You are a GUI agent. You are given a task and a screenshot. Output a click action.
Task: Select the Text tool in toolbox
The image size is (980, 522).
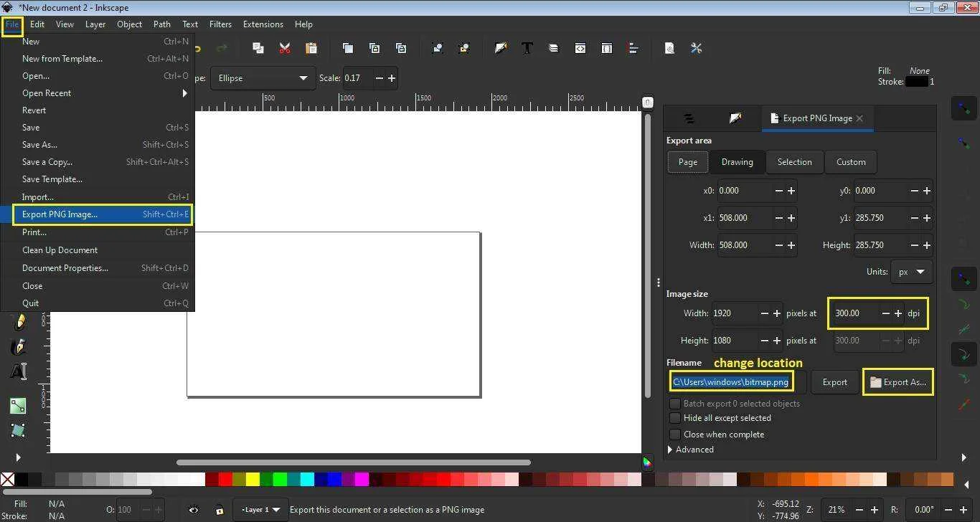point(19,371)
